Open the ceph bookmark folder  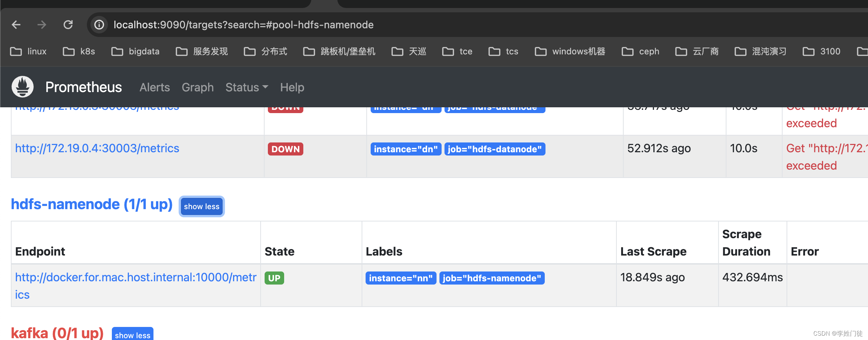pyautogui.click(x=640, y=51)
